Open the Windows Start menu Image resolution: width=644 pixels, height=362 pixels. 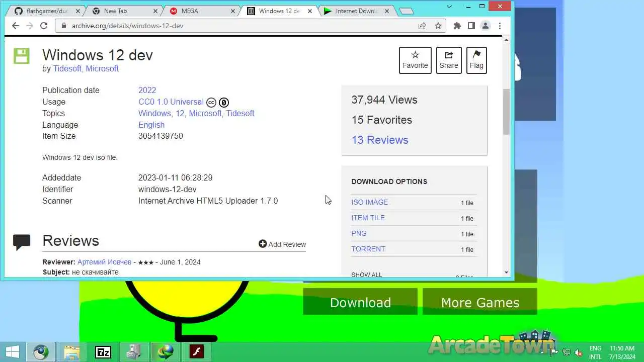tap(12, 352)
